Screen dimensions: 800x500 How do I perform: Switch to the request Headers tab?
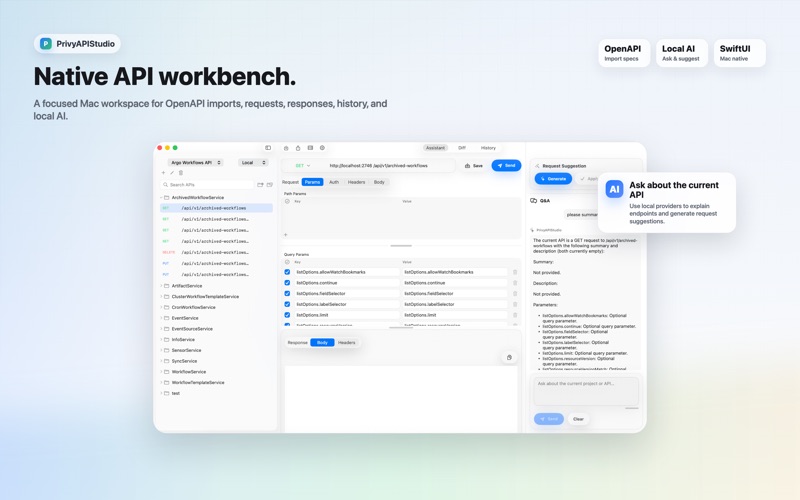click(356, 182)
